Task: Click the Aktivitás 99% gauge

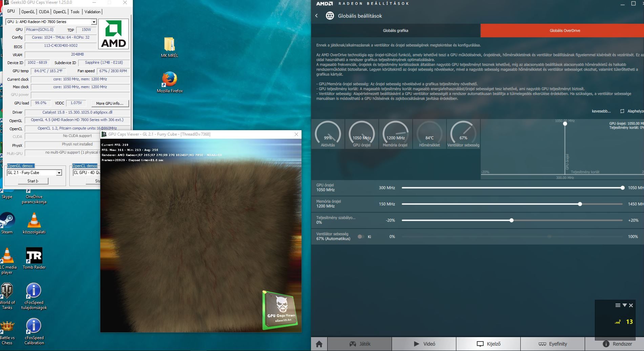Action: click(x=328, y=134)
